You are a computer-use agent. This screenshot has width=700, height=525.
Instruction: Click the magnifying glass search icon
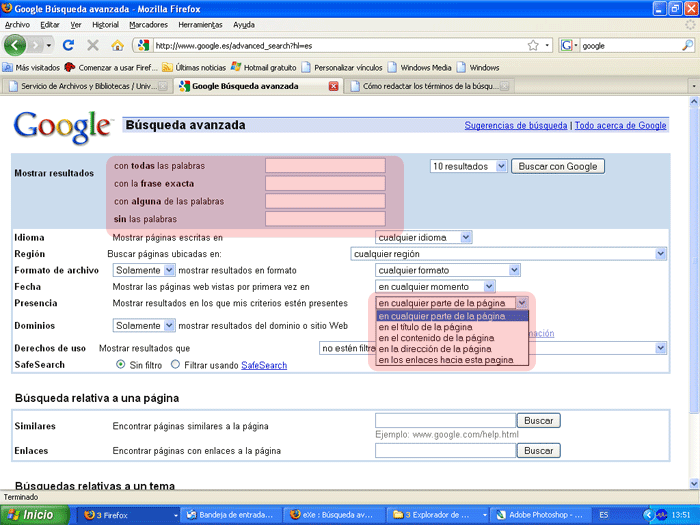(x=688, y=45)
